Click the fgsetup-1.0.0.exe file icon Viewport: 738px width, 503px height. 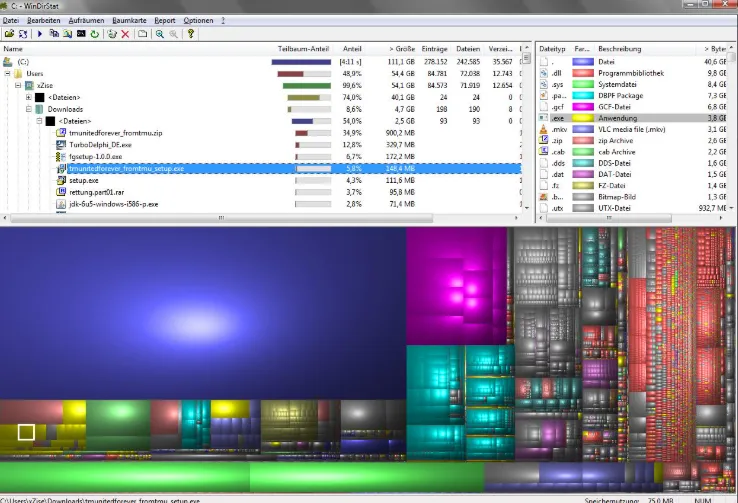(61, 157)
